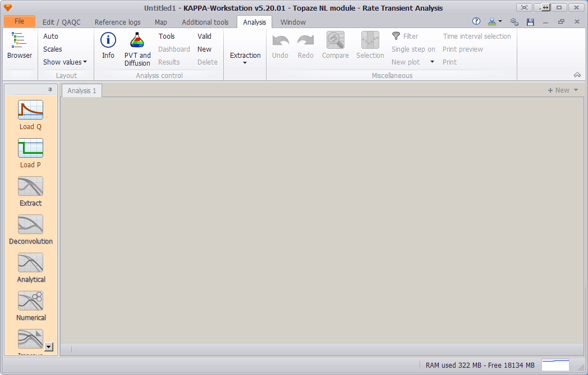Collapse the ribbon with the chevron

pyautogui.click(x=577, y=75)
